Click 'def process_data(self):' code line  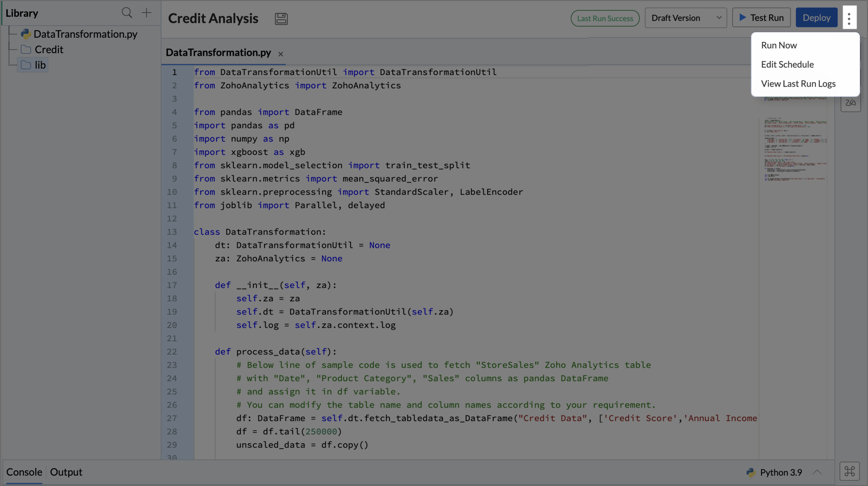click(x=275, y=352)
